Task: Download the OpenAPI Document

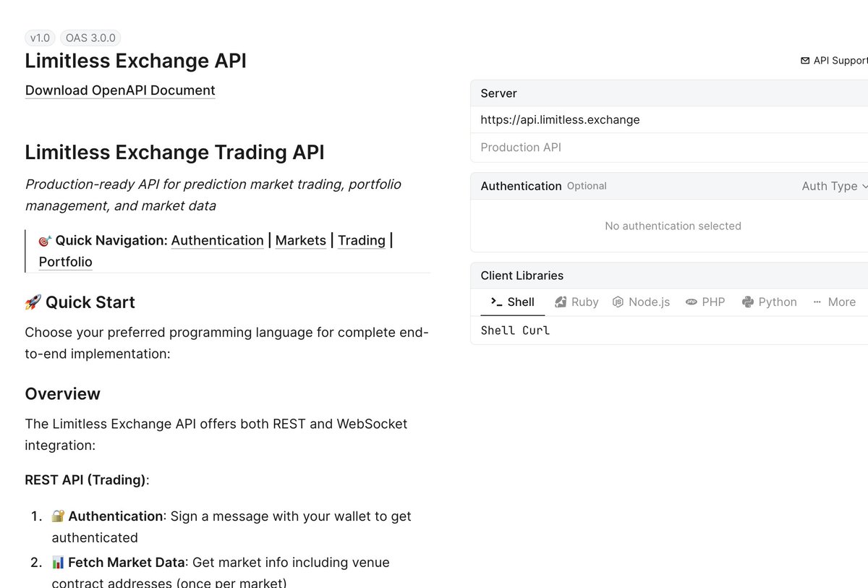Action: [120, 90]
